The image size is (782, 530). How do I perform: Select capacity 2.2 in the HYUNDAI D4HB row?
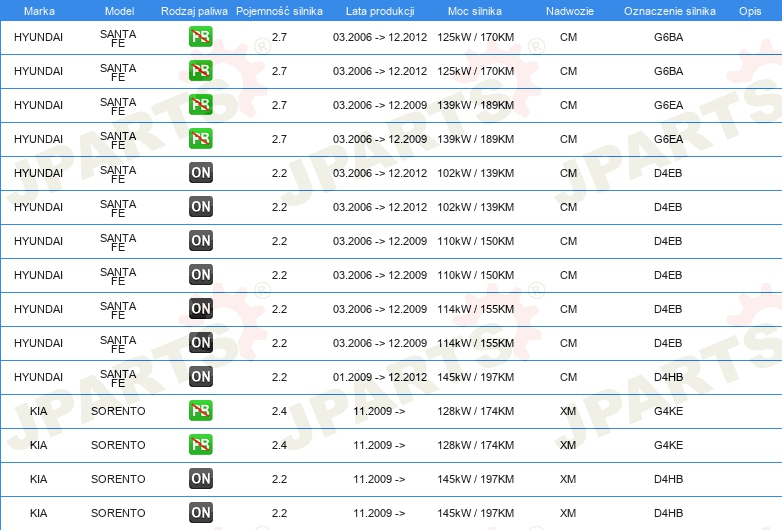(279, 377)
